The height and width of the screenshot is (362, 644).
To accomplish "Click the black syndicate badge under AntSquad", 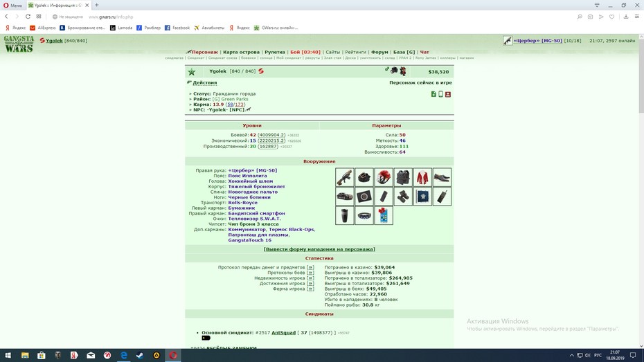I will tap(206, 338).
